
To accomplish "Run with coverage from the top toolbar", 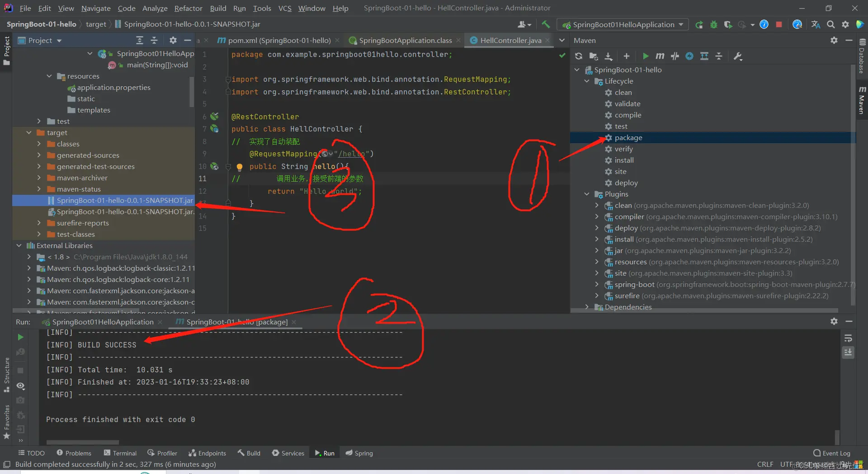I will click(728, 24).
